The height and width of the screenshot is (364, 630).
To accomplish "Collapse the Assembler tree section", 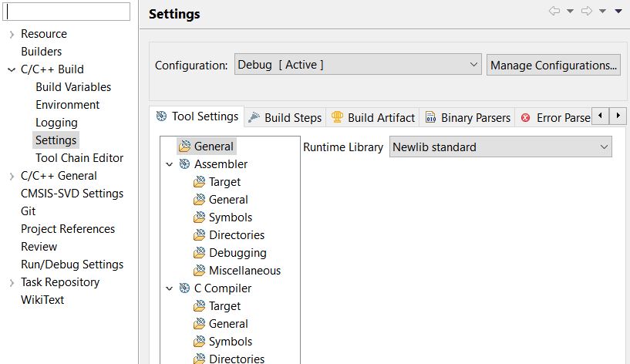I will [170, 164].
